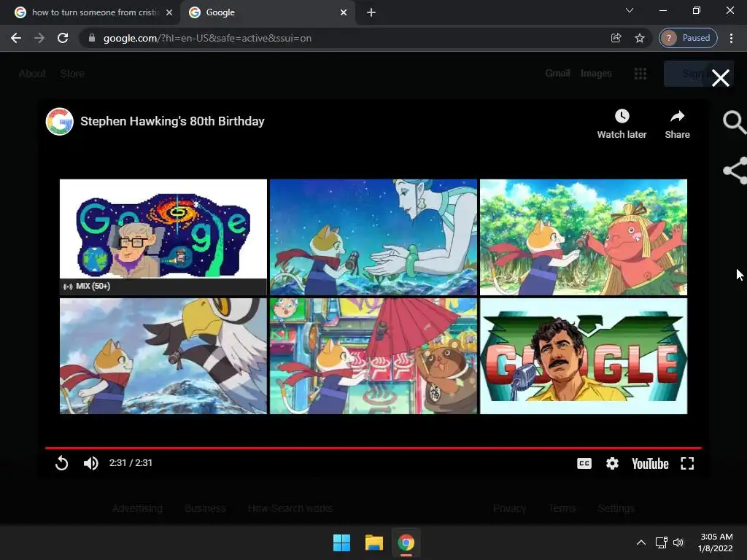Viewport: 747px width, 560px height.
Task: Play the cat and white eagle thumbnail
Action: point(163,356)
